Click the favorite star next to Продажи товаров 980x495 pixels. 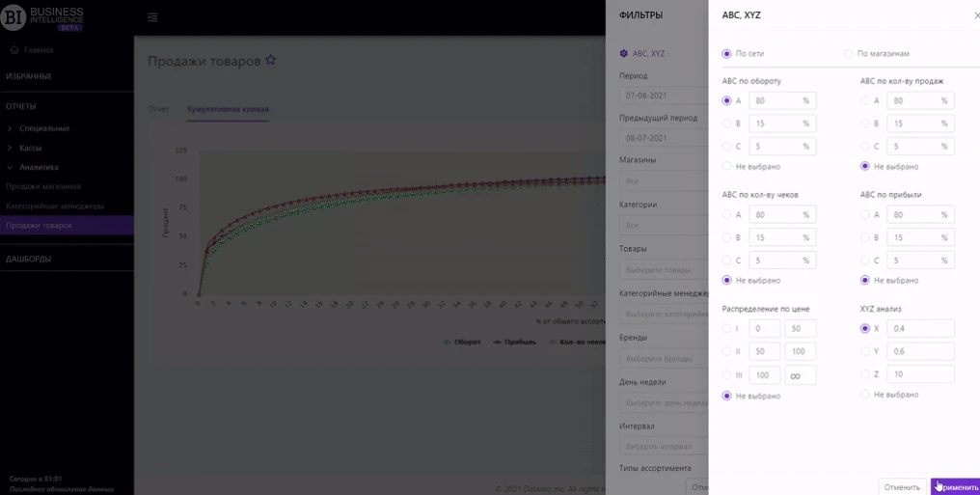coord(271,61)
